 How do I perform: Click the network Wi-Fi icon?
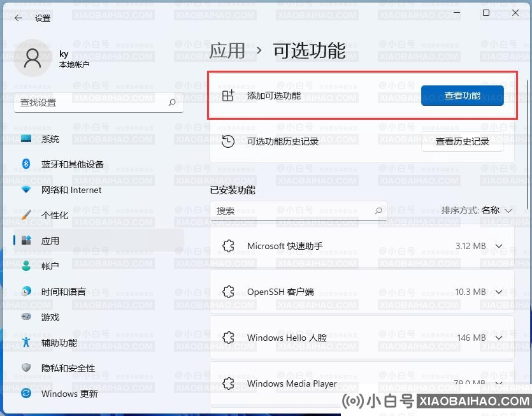pyautogui.click(x=26, y=190)
